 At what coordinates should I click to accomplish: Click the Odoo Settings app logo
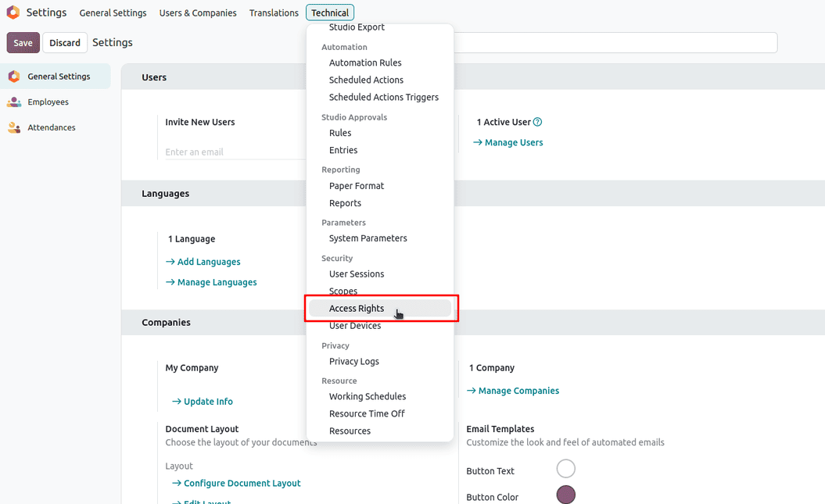[13, 12]
